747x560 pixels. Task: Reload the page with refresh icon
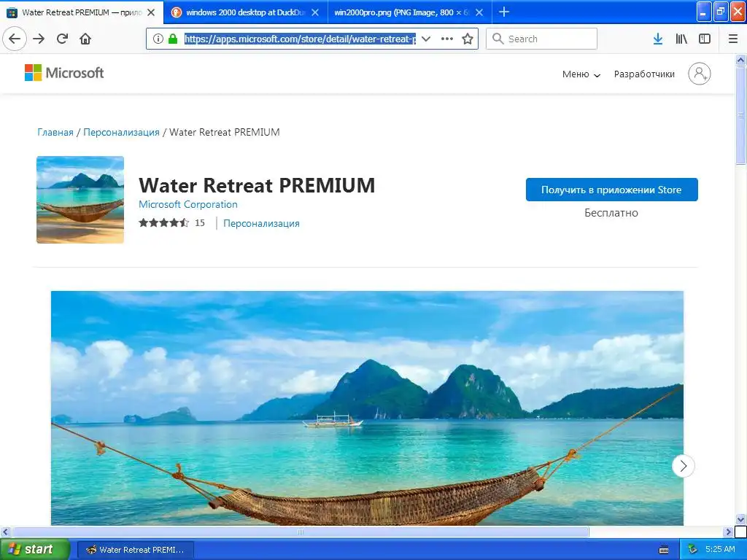(63, 39)
